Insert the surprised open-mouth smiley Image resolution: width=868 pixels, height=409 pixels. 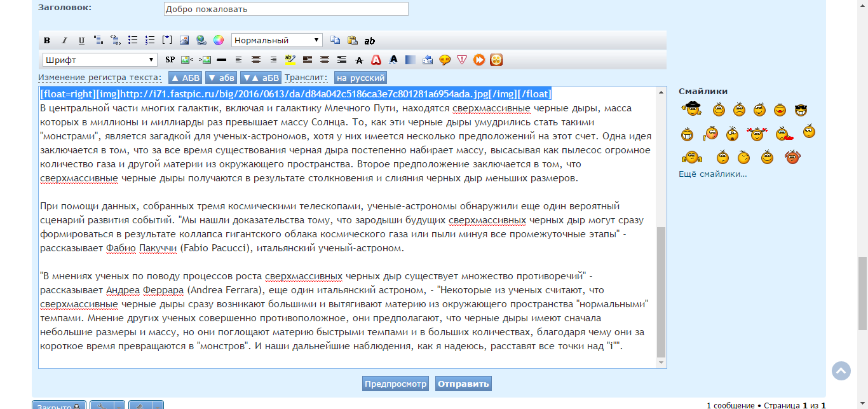[732, 134]
